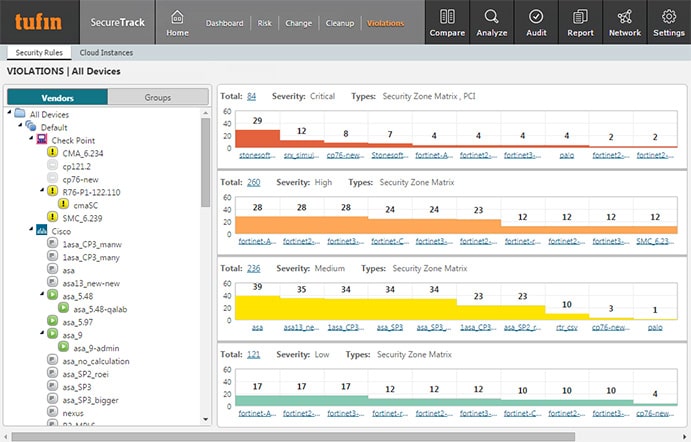This screenshot has height=442, width=691.
Task: Click the red Critical bar showing 29
Action: [257, 138]
